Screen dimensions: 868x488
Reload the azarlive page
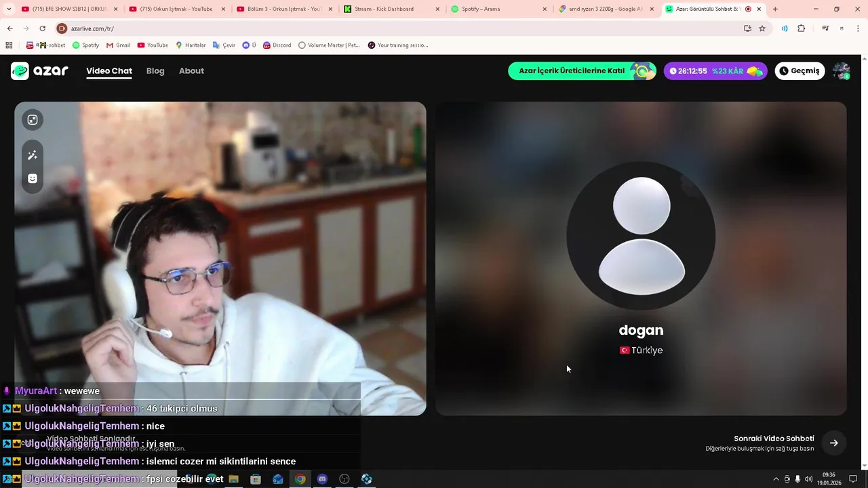(42, 28)
